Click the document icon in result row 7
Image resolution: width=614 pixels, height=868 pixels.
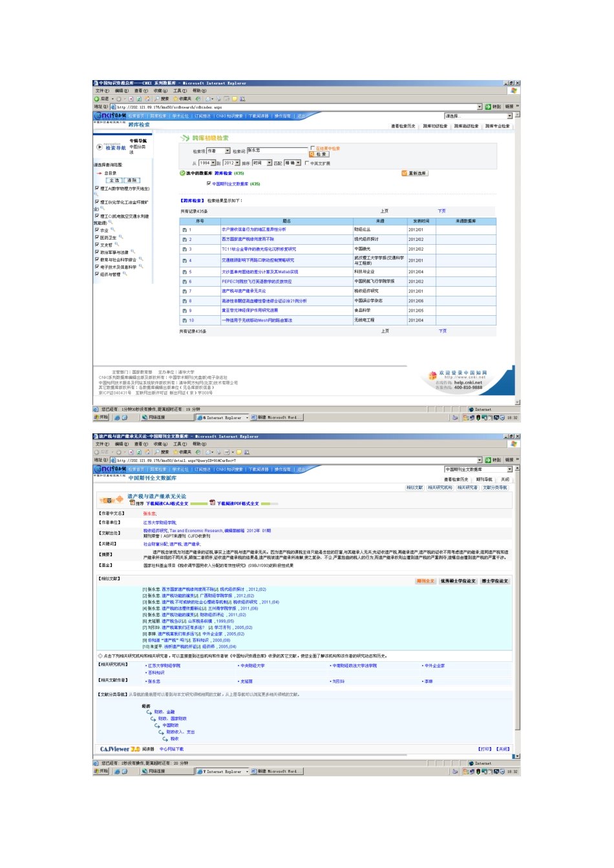[184, 291]
